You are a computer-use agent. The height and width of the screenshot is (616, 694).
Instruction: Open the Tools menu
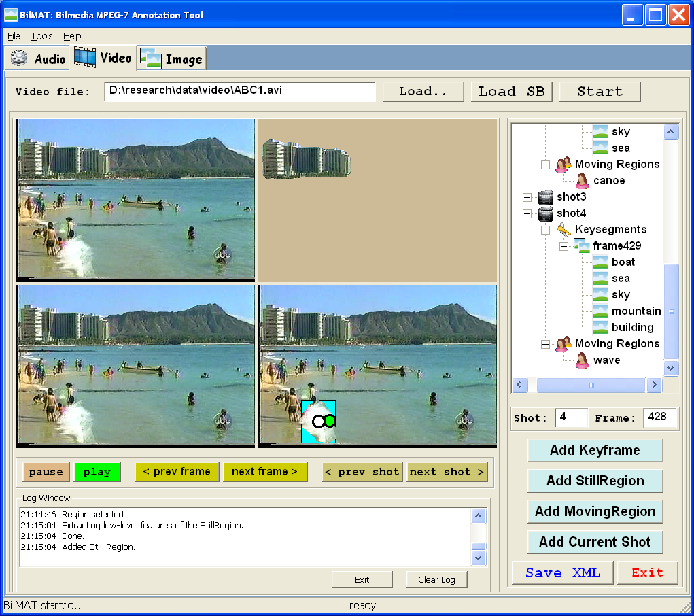click(x=41, y=36)
